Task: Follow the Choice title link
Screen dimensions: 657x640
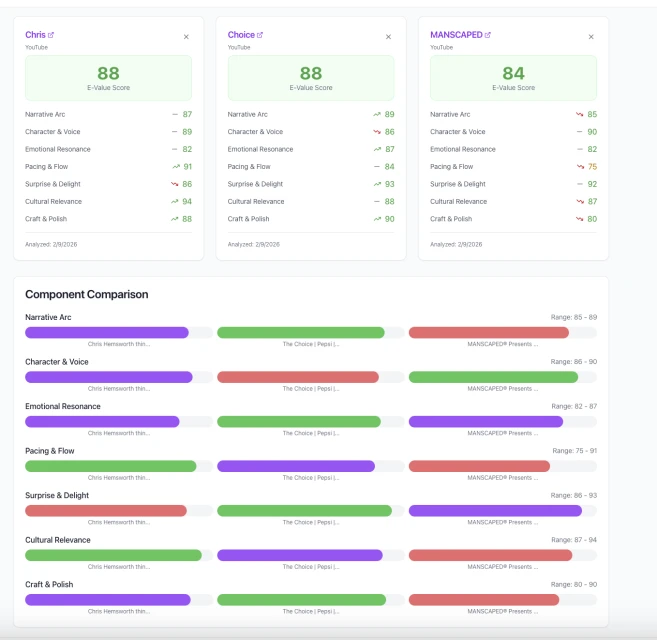Action: click(x=241, y=35)
